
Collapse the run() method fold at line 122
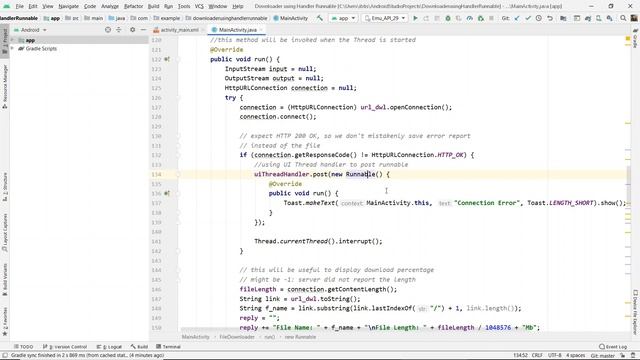click(178, 59)
